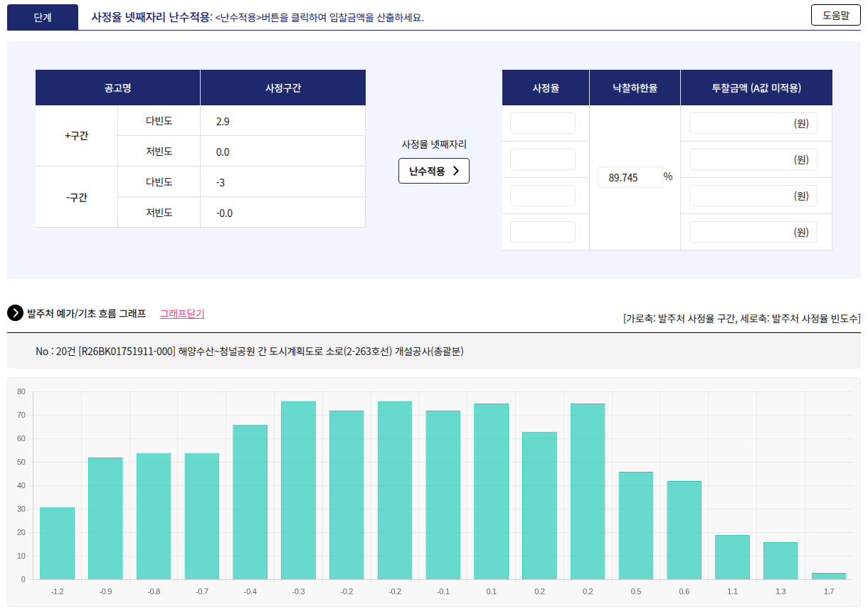Click the +구간 저빈도 value 0.0
This screenshot has width=868, height=612.
pos(223,152)
